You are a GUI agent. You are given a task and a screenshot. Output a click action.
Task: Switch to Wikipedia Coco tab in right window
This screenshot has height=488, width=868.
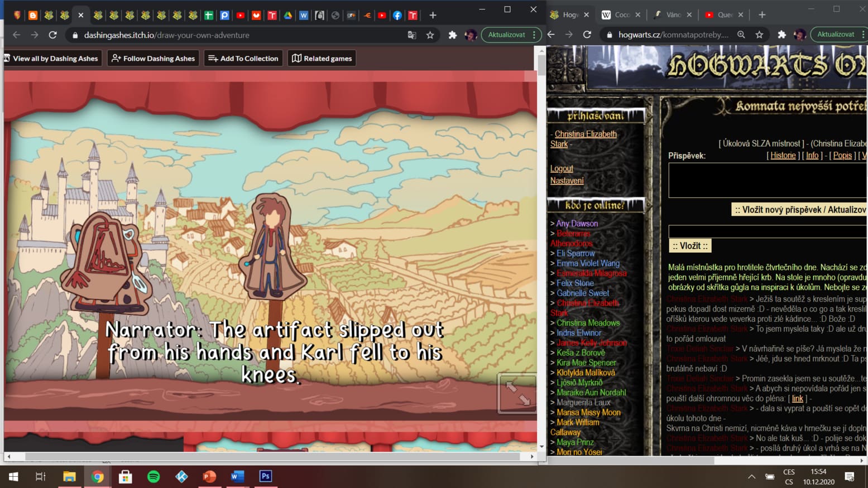click(621, 15)
